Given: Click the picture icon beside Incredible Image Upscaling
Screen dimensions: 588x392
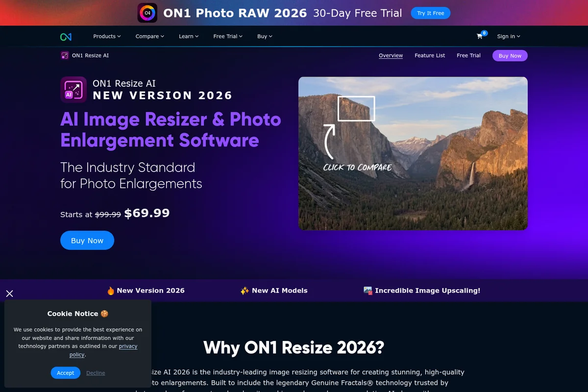Looking at the screenshot, I should [x=368, y=290].
